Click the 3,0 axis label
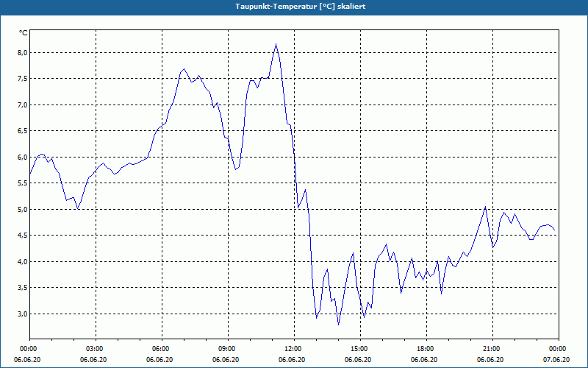The image size is (588, 368). (x=24, y=314)
